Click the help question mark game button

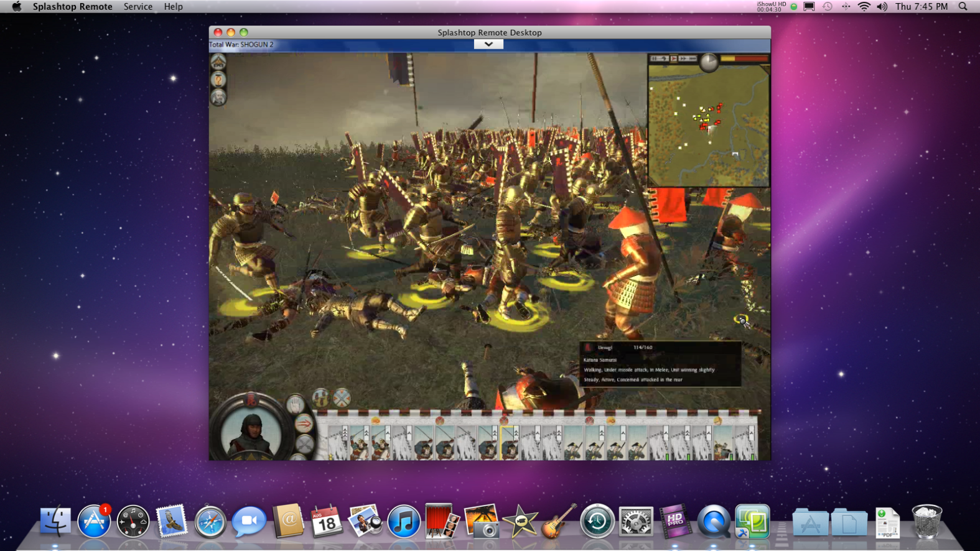click(x=218, y=80)
